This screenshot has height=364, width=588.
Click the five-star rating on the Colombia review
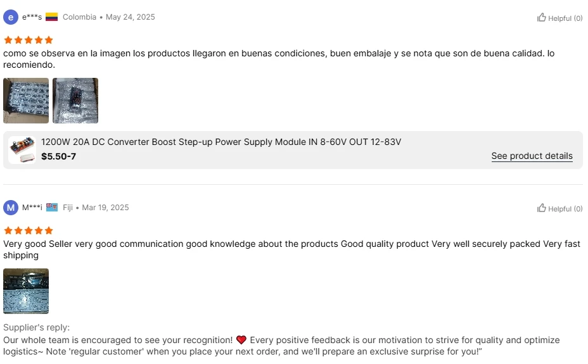pyautogui.click(x=29, y=40)
